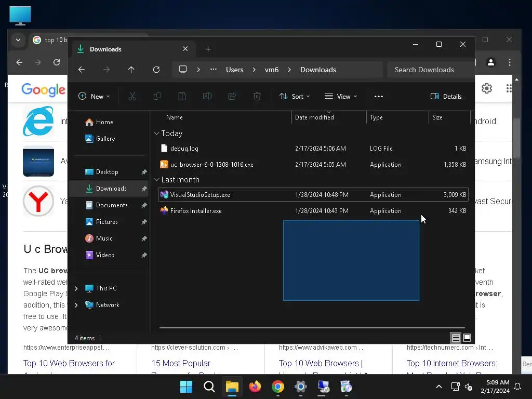Show hidden system tray icons

tap(438, 387)
